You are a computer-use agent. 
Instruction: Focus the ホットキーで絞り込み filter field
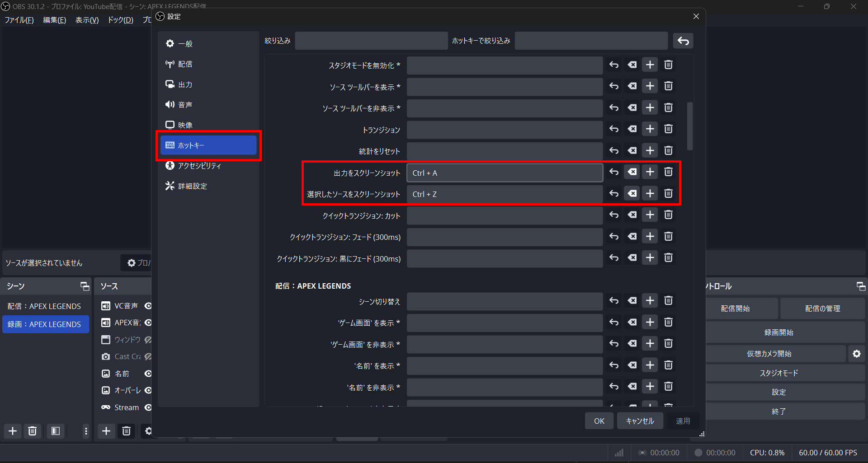[591, 41]
